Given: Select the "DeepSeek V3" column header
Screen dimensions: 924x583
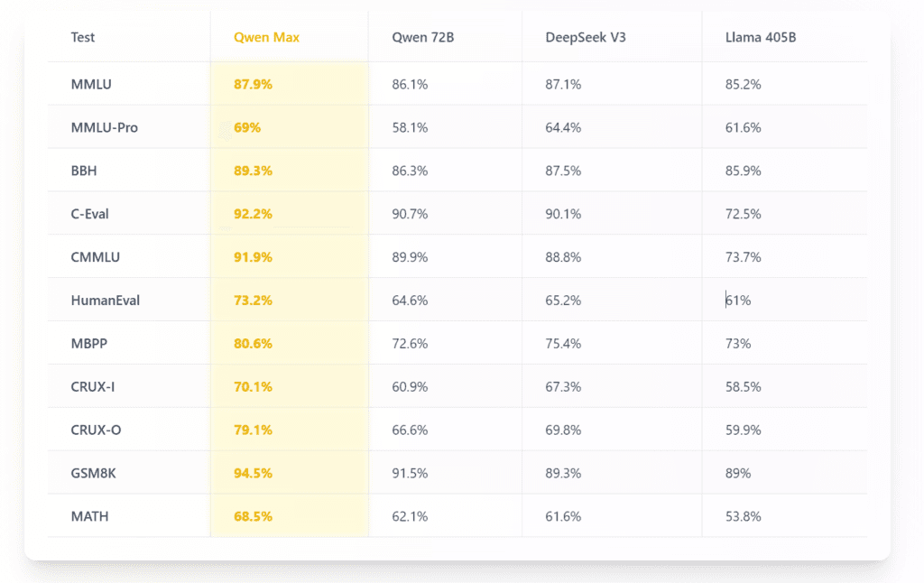Looking at the screenshot, I should click(585, 37).
